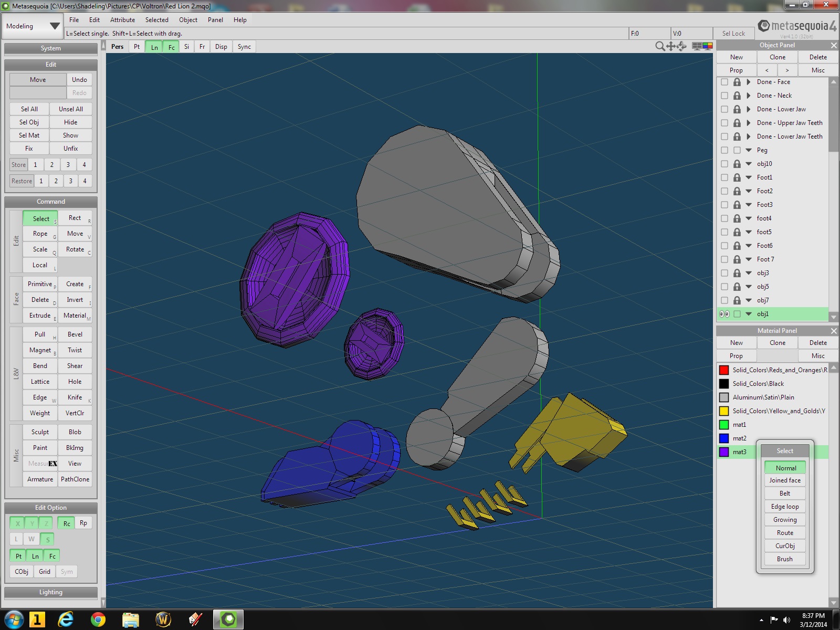Open the multi-view layout monitor icon
This screenshot has width=840, height=630.
coord(697,46)
